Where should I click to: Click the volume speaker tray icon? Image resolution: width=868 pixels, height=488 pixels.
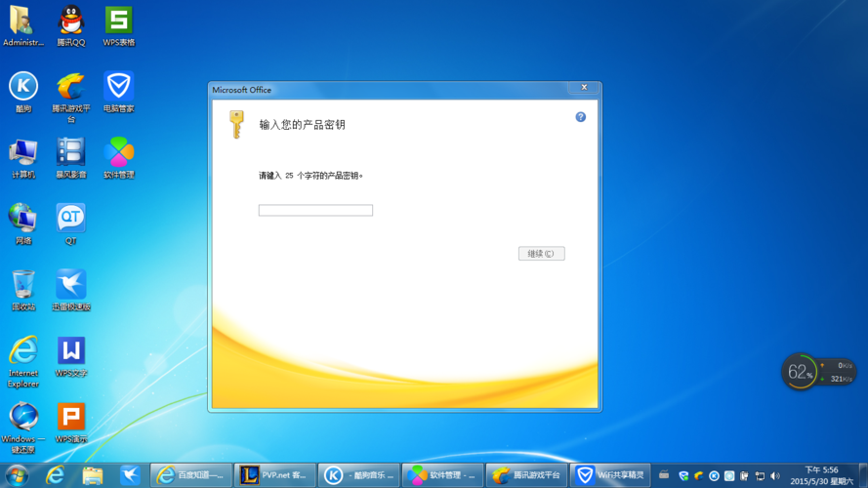click(x=775, y=476)
